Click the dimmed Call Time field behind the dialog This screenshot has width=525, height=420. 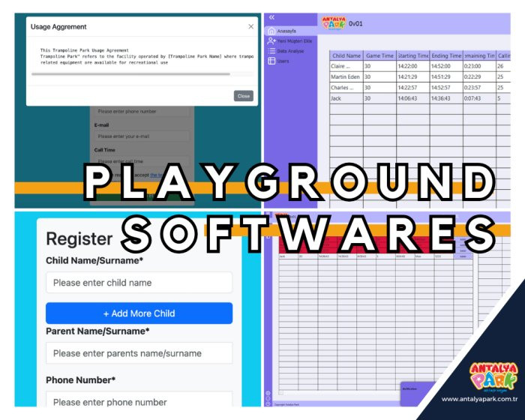click(x=142, y=161)
